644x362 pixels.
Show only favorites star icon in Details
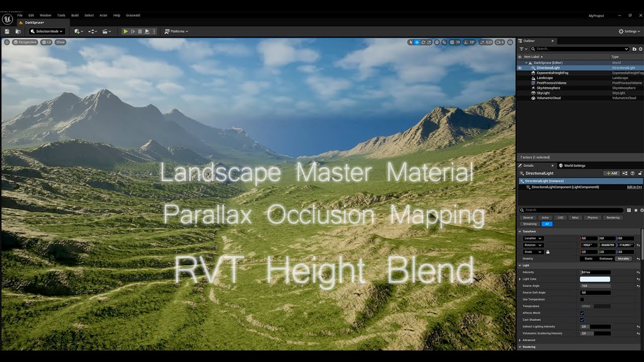636,210
